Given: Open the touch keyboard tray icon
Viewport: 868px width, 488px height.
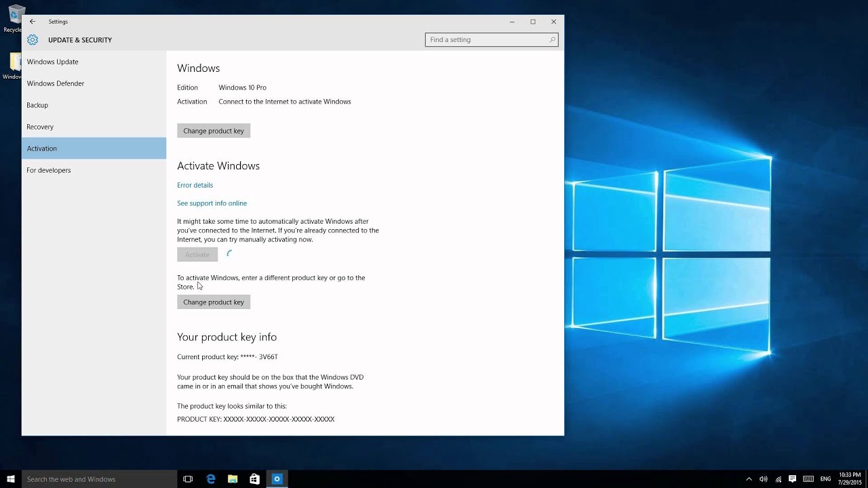Looking at the screenshot, I should point(808,479).
